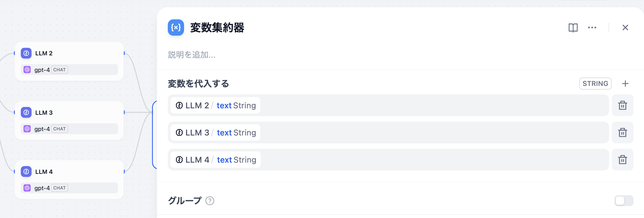644x218 pixels.
Task: Click the group help question mark icon
Action: point(210,201)
